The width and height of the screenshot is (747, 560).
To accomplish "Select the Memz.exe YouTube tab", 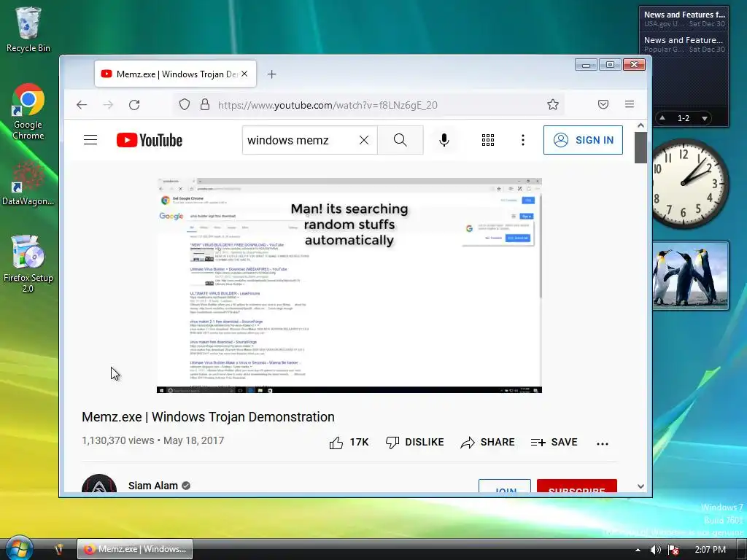I will pyautogui.click(x=175, y=74).
